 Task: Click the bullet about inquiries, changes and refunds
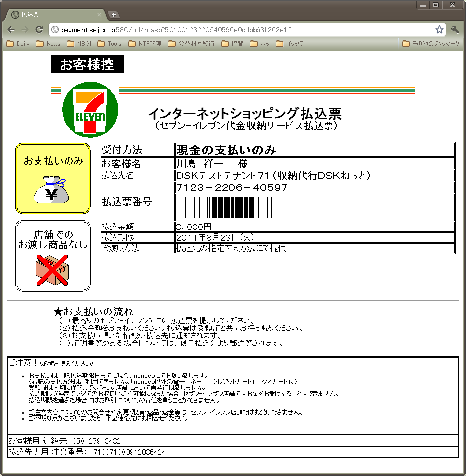coord(165,412)
